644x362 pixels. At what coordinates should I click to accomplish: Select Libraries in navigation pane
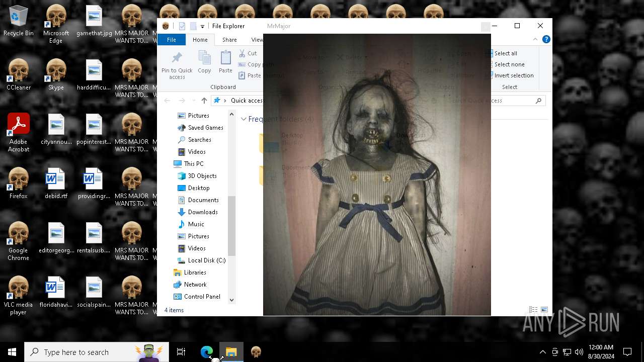coord(190,273)
